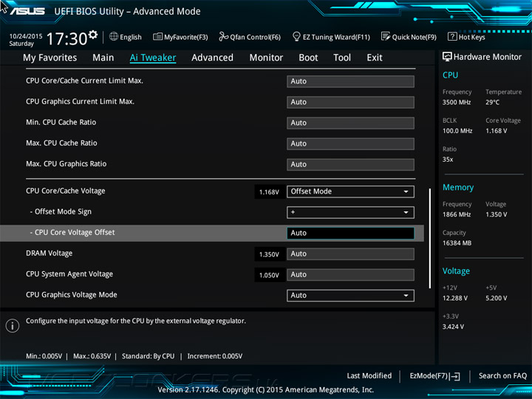Click the Min. CPU Cache Ratio field

click(x=350, y=123)
